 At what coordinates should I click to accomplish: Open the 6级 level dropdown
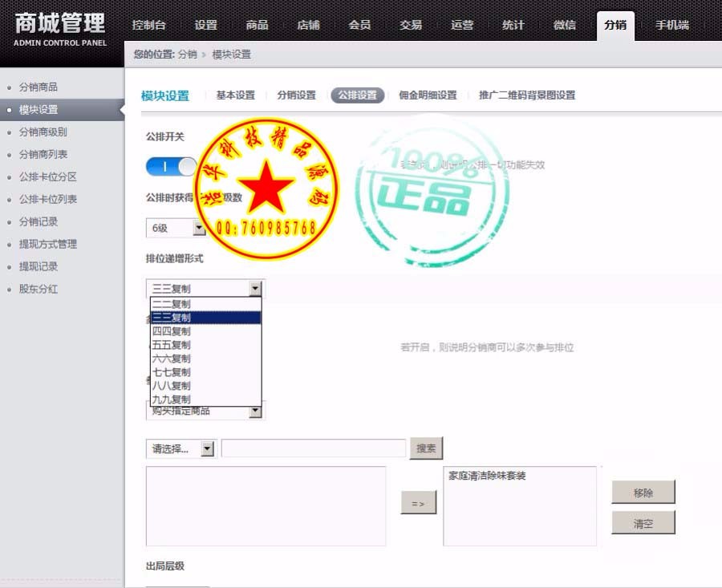click(176, 228)
